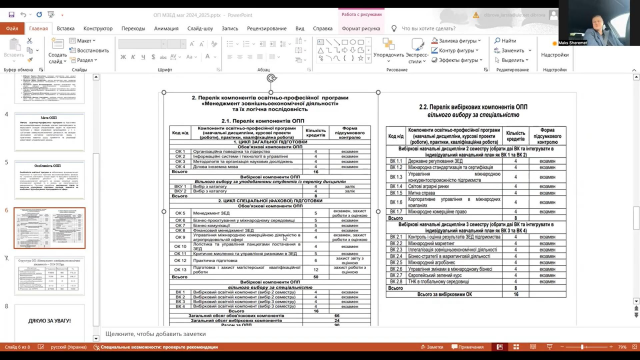
Task: Adjust the zoom slider in status bar
Action: (582, 347)
